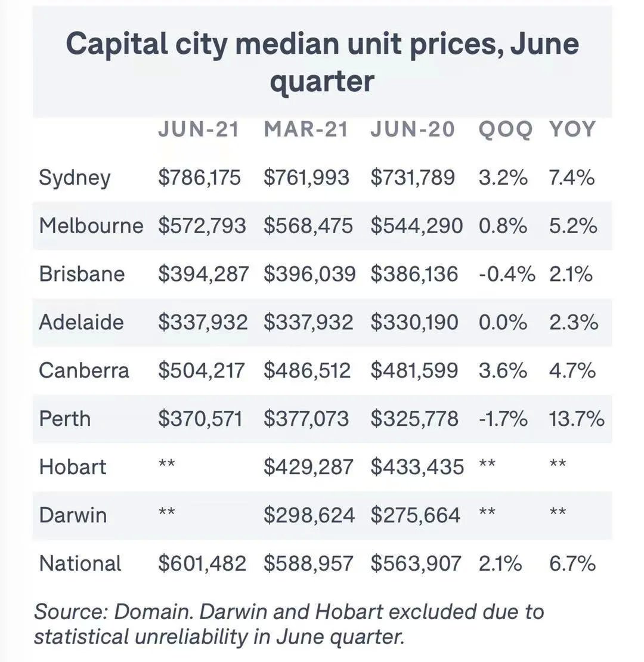Click Hobart's $429,287 March price
This screenshot has height=662, width=644.
308,467
